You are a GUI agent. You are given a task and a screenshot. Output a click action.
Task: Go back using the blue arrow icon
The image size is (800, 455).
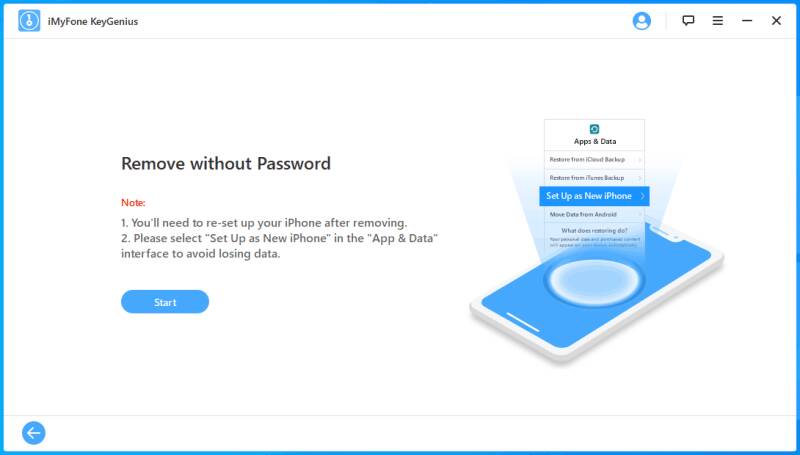coord(34,433)
